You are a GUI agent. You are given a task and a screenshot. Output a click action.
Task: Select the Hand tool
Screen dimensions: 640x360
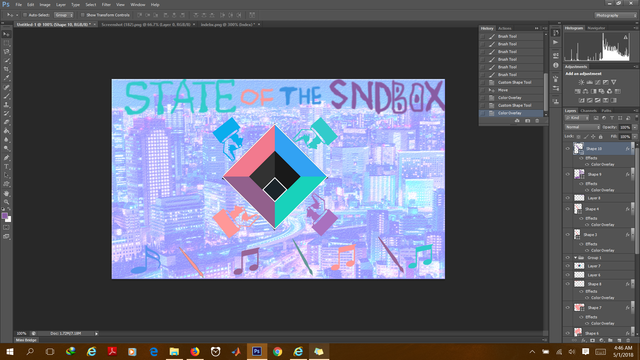[6, 193]
